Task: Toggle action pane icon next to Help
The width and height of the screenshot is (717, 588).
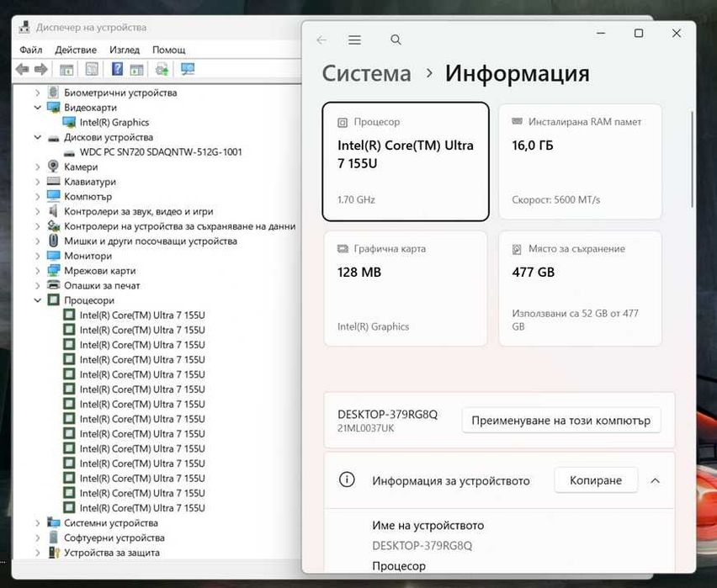Action: pyautogui.click(x=136, y=70)
